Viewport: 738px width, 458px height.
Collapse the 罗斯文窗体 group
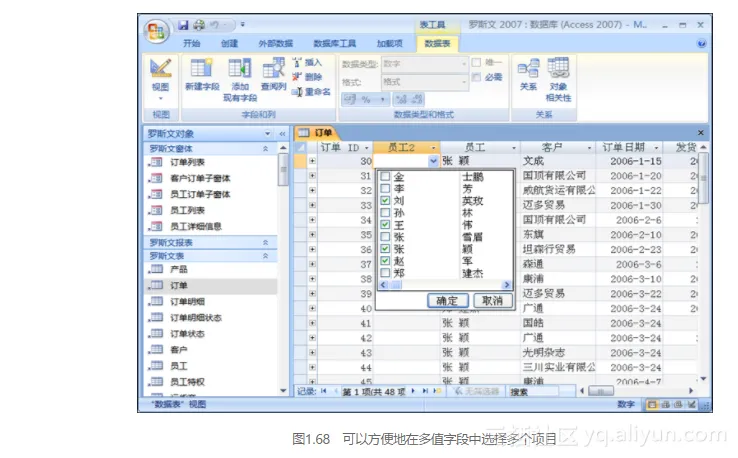pyautogui.click(x=265, y=149)
